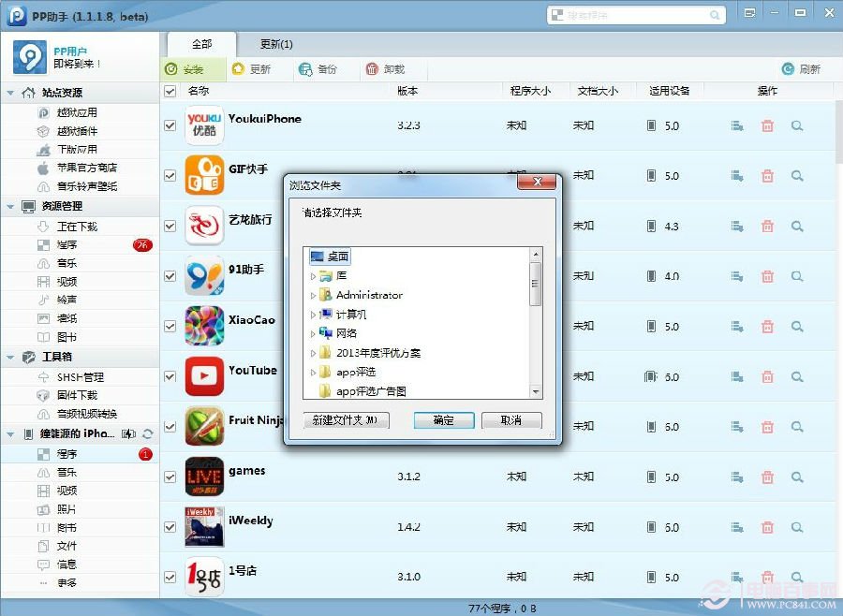Delete YoukuiPhone using its trash icon
The image size is (843, 616).
click(767, 125)
